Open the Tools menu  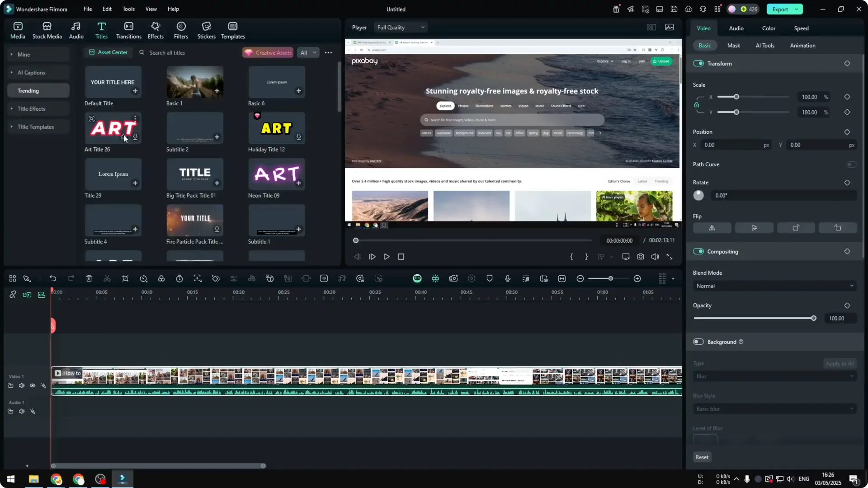[x=128, y=9]
